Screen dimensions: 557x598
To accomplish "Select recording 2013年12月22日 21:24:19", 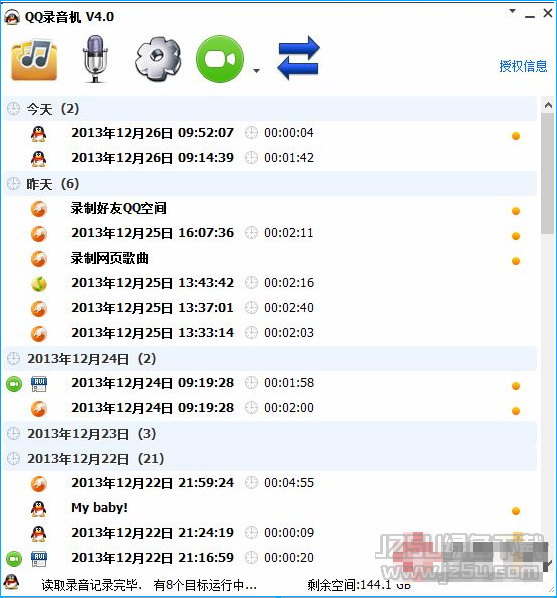I will 270,533.
